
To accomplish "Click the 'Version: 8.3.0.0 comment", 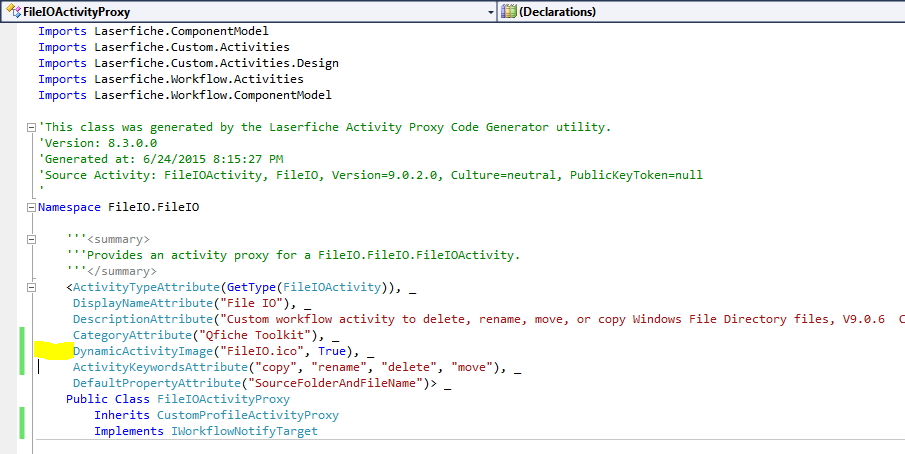I will [98, 143].
